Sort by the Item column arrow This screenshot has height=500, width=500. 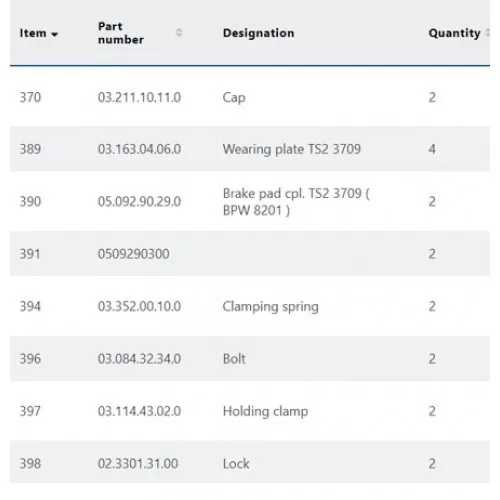click(x=55, y=34)
